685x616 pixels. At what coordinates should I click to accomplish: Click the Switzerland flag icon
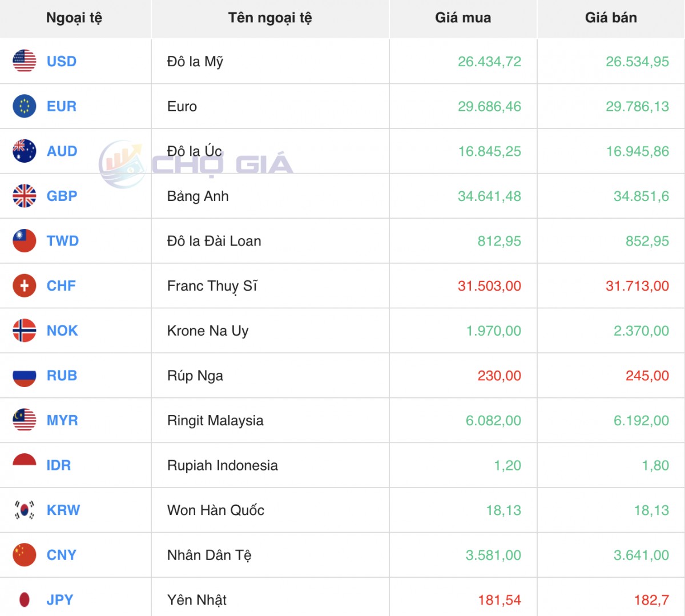24,285
